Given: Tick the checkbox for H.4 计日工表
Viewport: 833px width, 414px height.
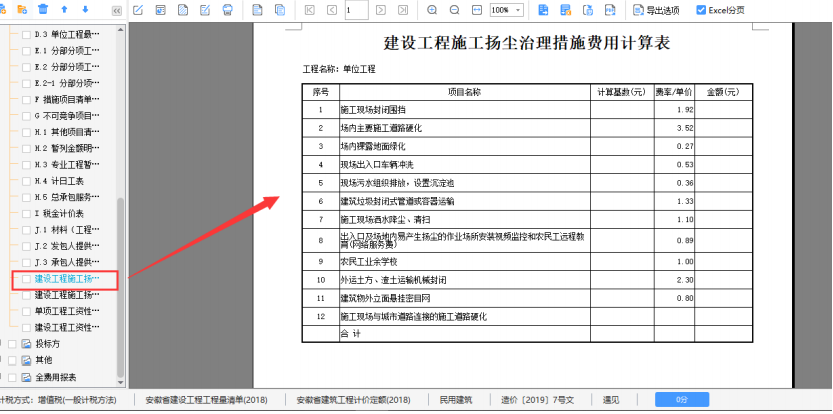Looking at the screenshot, I should point(26,181).
